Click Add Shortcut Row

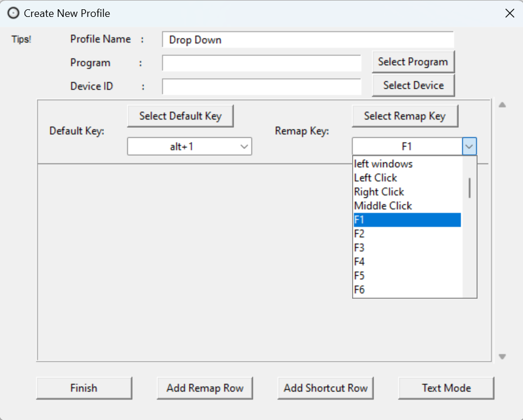(325, 388)
